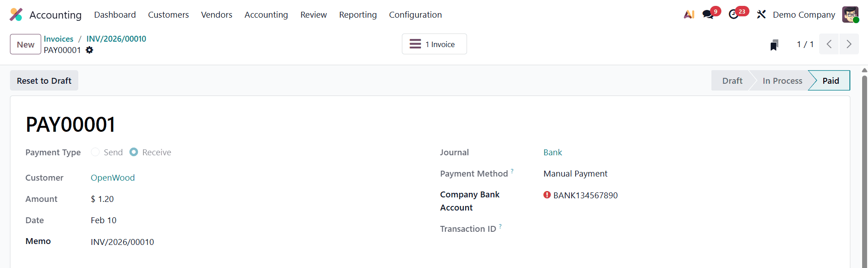Open the Transaction ID help tooltip
This screenshot has height=268, width=868.
[501, 226]
